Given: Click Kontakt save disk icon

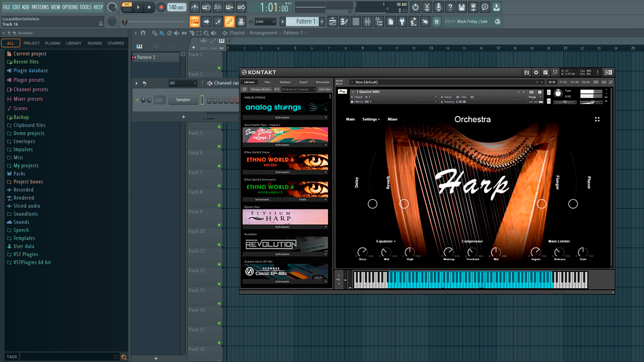Looking at the screenshot, I should (x=527, y=73).
